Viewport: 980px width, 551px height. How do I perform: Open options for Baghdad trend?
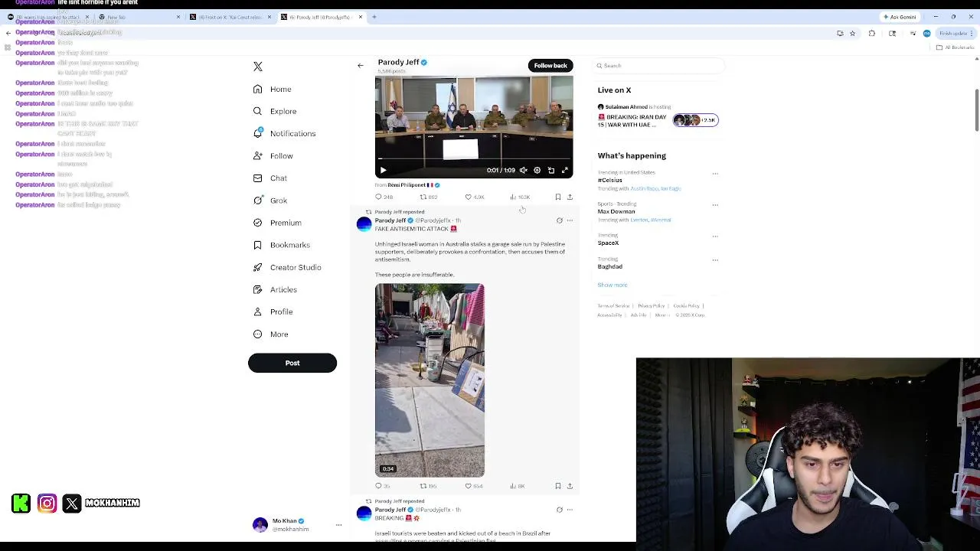(715, 260)
